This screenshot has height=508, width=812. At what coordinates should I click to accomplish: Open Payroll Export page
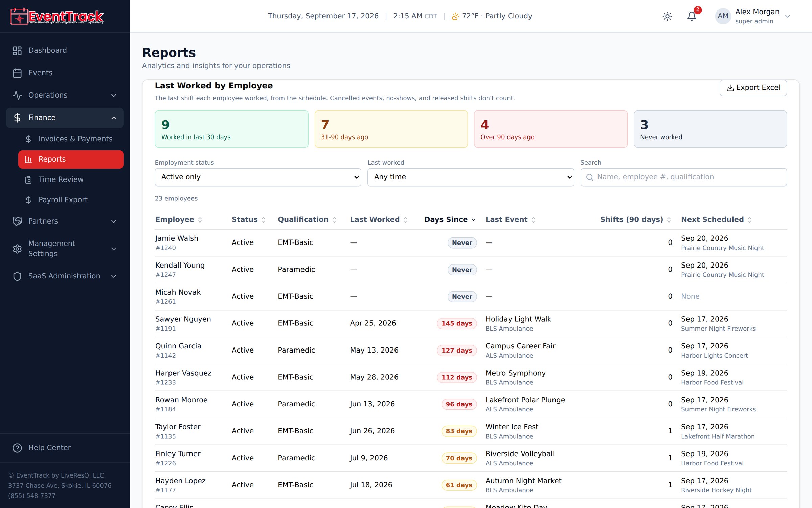coord(71,200)
